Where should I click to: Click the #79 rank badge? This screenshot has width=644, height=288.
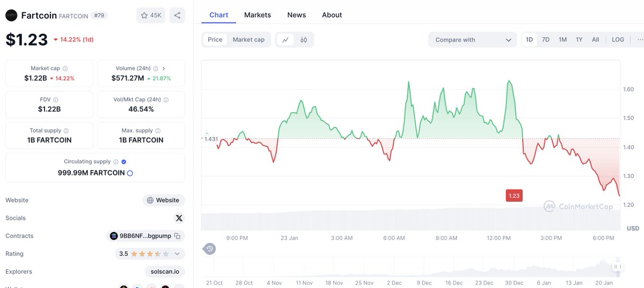pyautogui.click(x=99, y=16)
